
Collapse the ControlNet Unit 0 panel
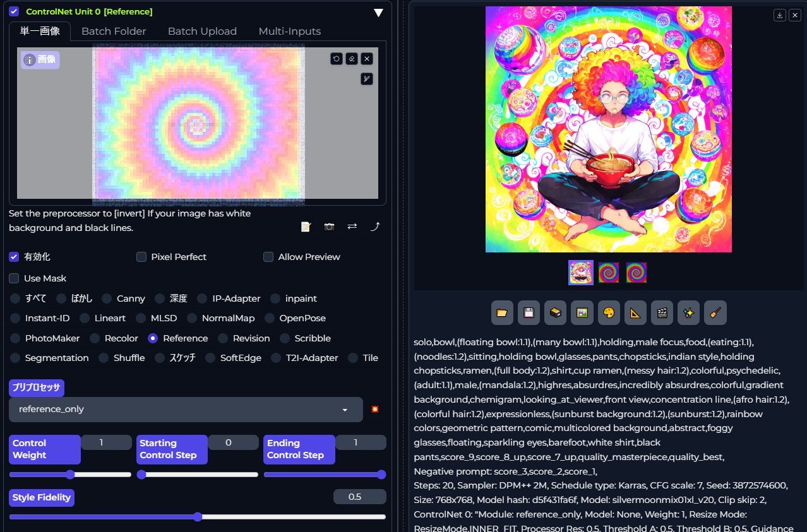click(x=378, y=13)
